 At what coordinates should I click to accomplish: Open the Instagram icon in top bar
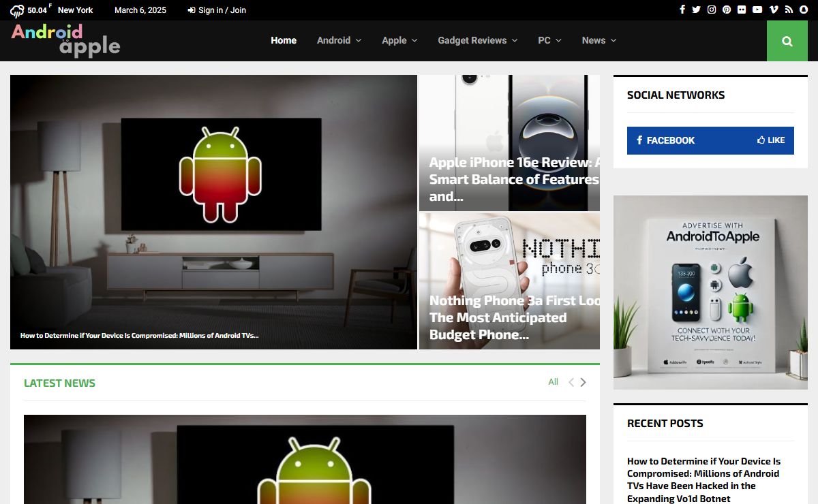712,10
